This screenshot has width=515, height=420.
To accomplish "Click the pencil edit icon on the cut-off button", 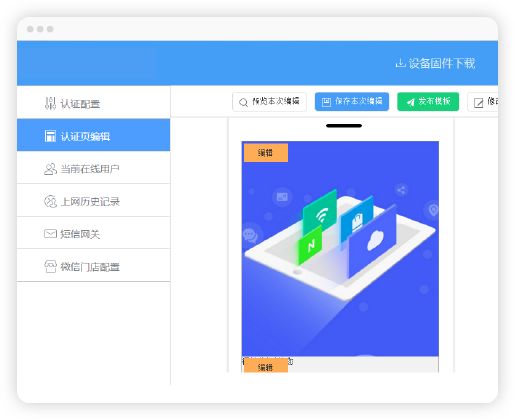I will [478, 103].
